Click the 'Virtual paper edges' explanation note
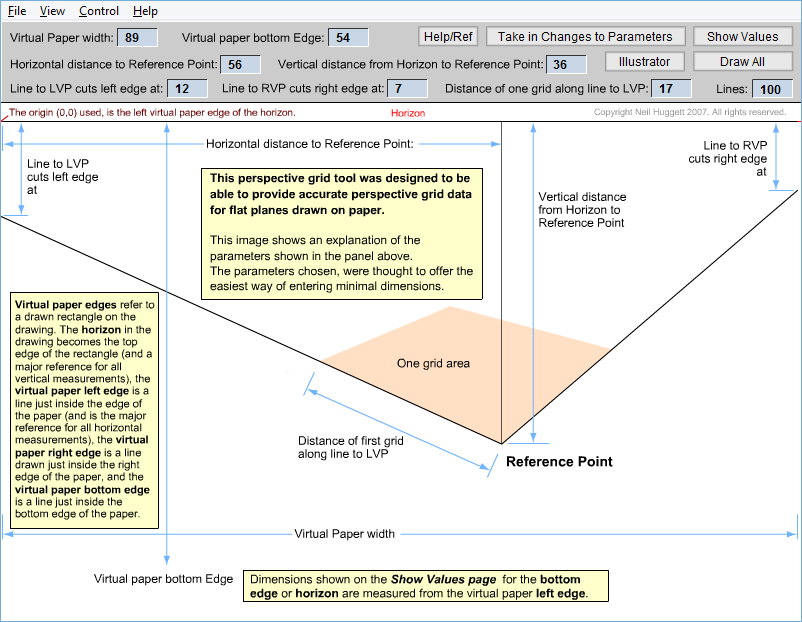 point(84,410)
